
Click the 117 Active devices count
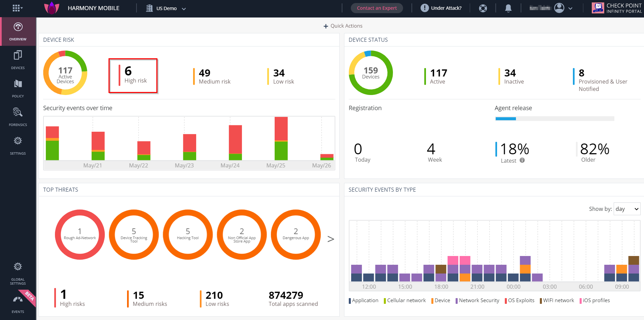[x=436, y=76]
